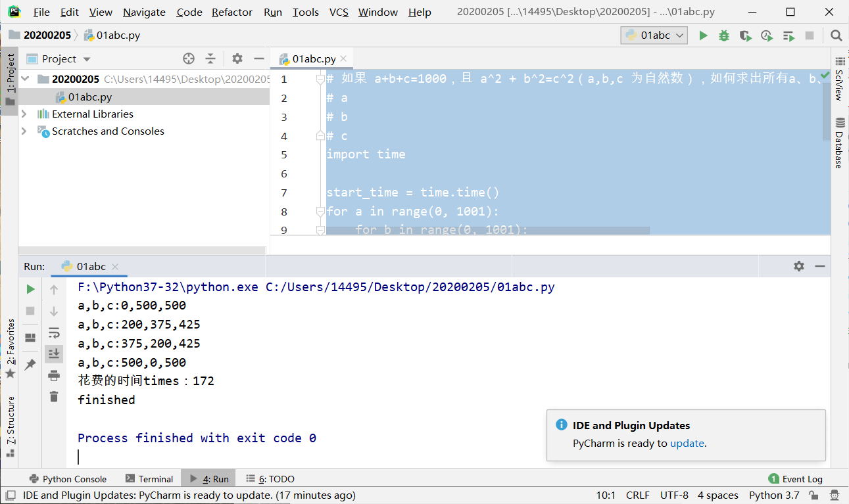849x504 pixels.
Task: Select 01abc.py in the project tree
Action: (89, 97)
